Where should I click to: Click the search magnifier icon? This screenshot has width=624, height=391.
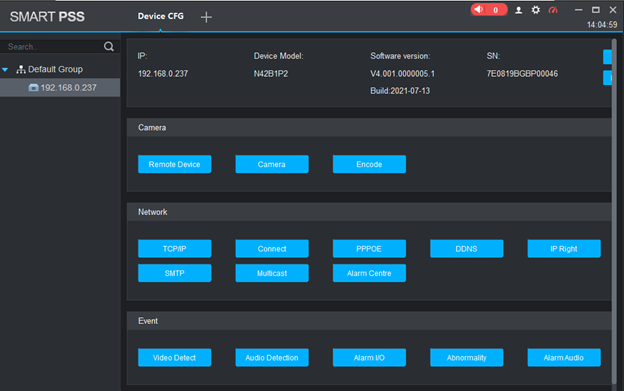click(x=109, y=47)
